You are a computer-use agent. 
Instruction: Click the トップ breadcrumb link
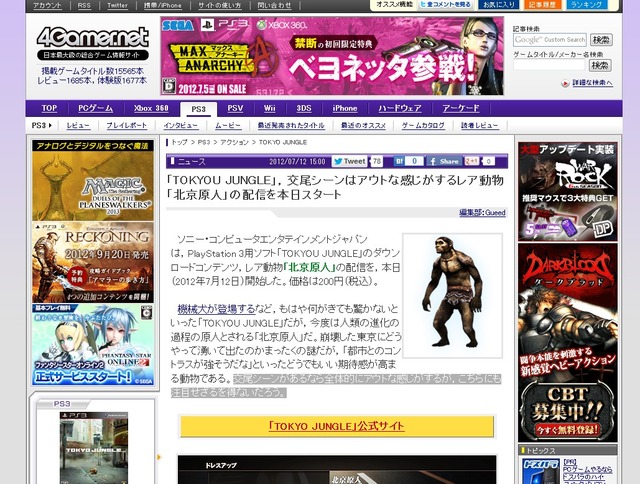pyautogui.click(x=179, y=142)
